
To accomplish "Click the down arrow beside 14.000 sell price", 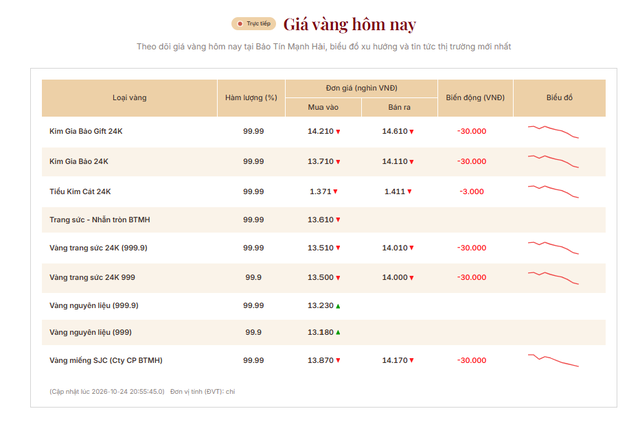I will click(x=411, y=278).
